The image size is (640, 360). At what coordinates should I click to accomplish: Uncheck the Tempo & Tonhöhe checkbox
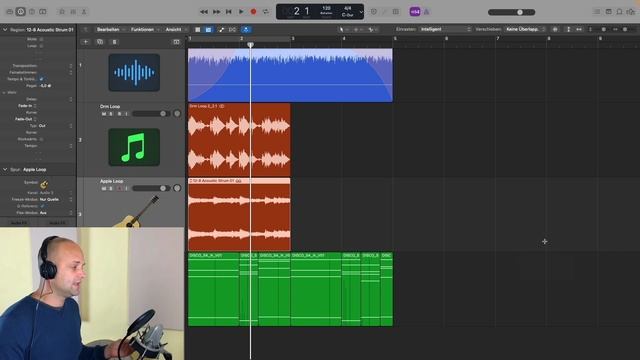41,79
